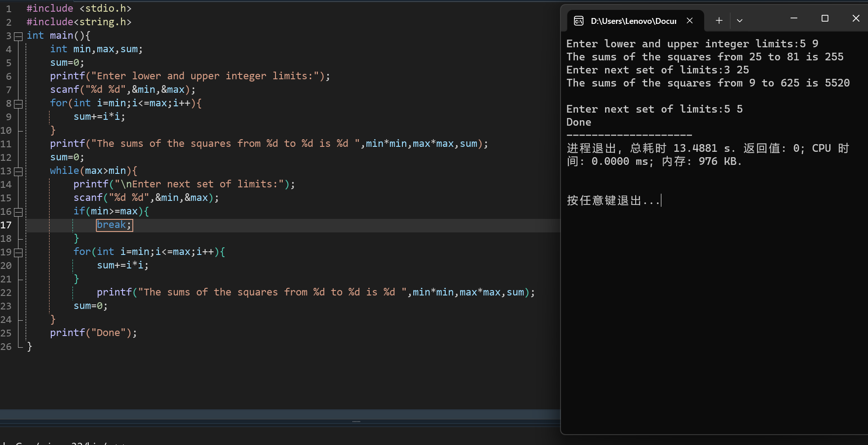Minimize the console window
This screenshot has width=868, height=445.
(x=794, y=18)
